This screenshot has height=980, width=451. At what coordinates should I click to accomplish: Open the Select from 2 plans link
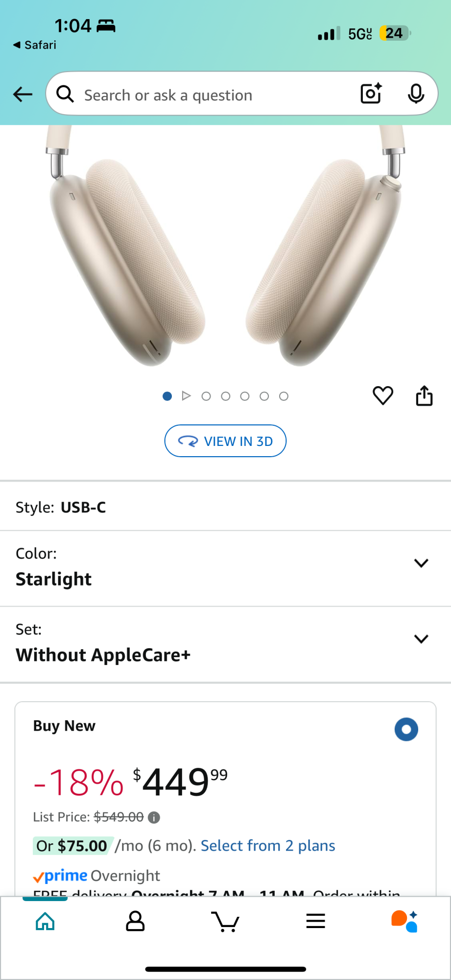268,846
